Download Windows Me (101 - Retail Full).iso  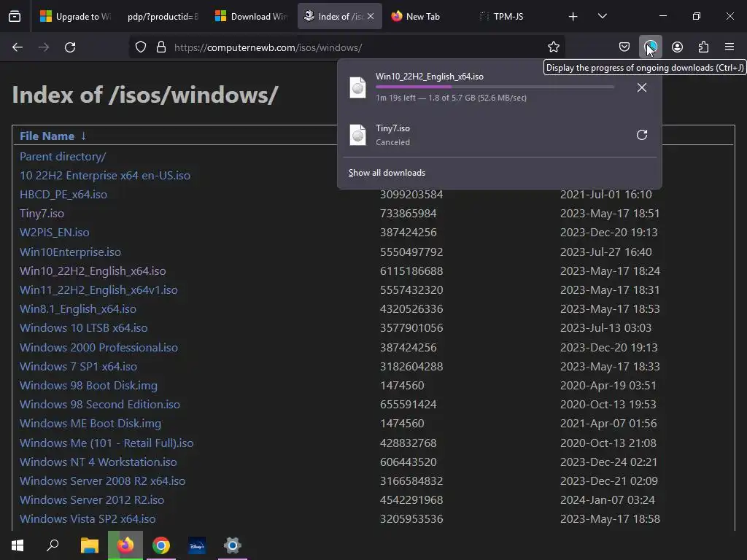click(x=107, y=443)
